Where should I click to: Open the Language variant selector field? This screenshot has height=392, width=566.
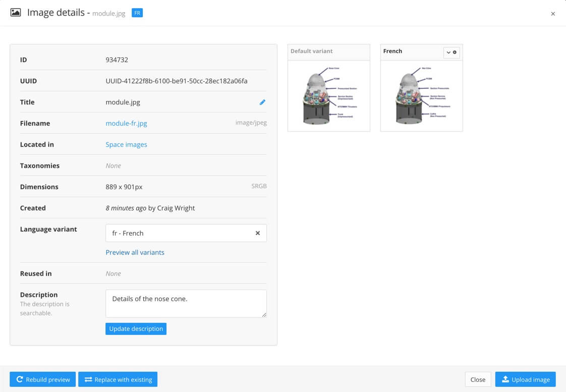pyautogui.click(x=177, y=233)
